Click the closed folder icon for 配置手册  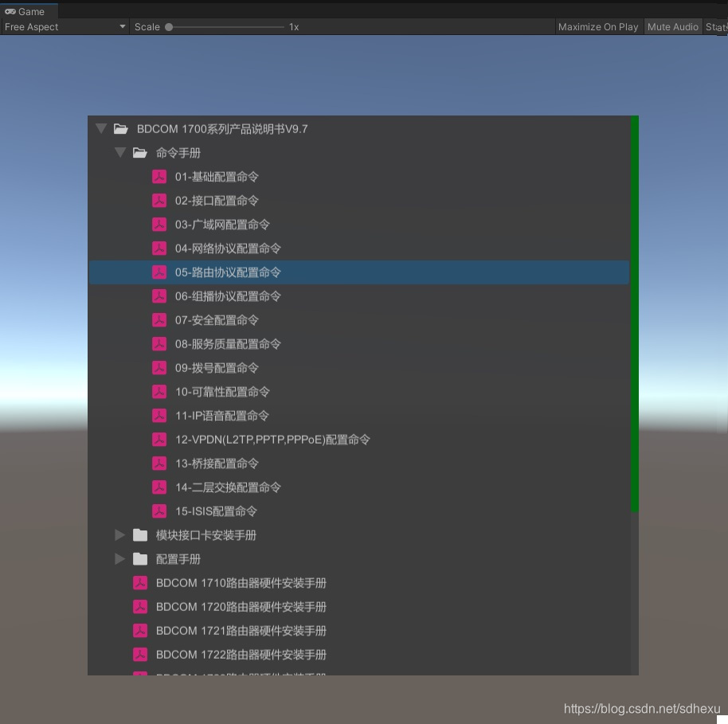tap(140, 559)
